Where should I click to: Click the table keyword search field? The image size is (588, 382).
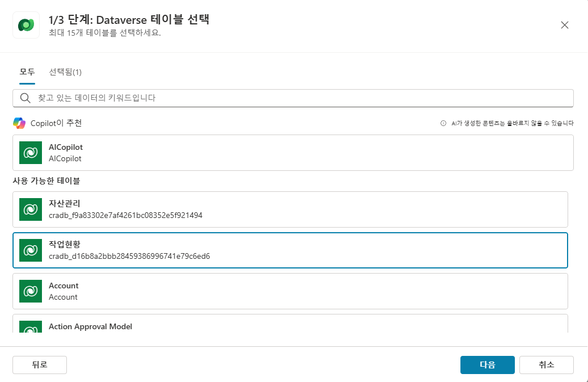[301, 98]
